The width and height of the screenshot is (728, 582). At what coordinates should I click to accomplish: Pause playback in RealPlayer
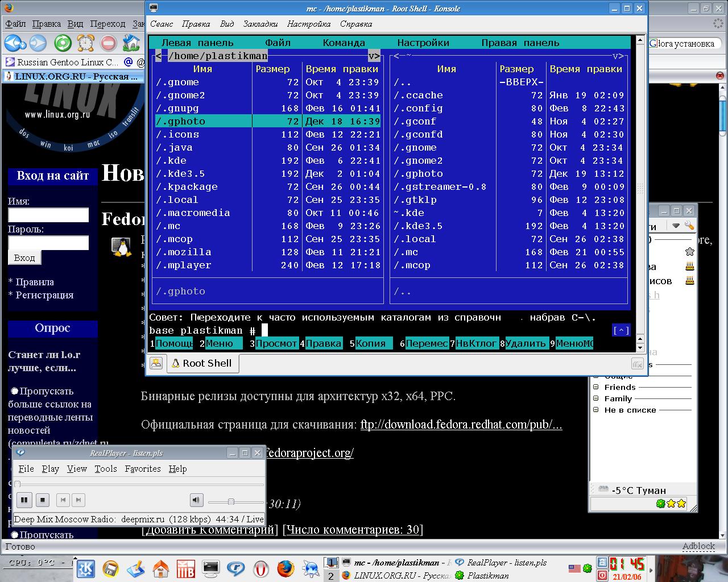pyautogui.click(x=24, y=500)
